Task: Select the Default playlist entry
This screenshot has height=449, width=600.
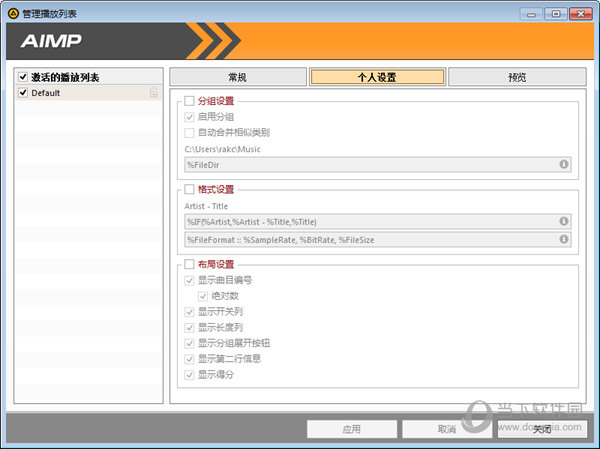Action: [88, 93]
